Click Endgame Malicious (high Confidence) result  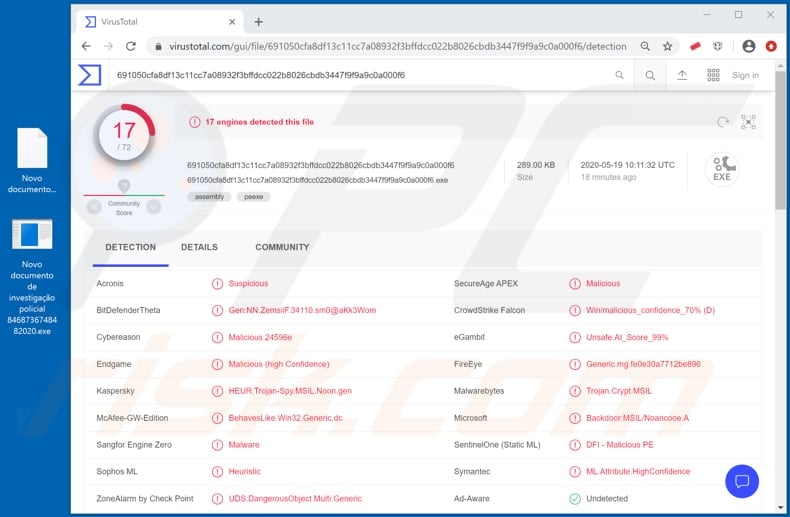(x=279, y=364)
